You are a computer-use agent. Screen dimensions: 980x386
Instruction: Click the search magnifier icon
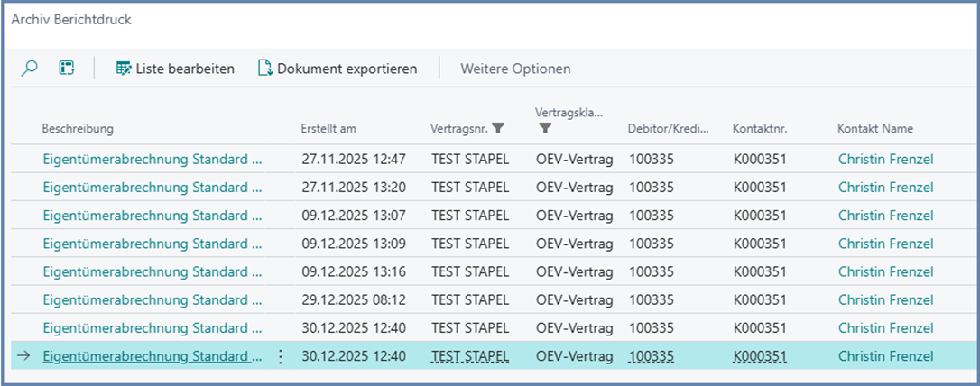(30, 69)
